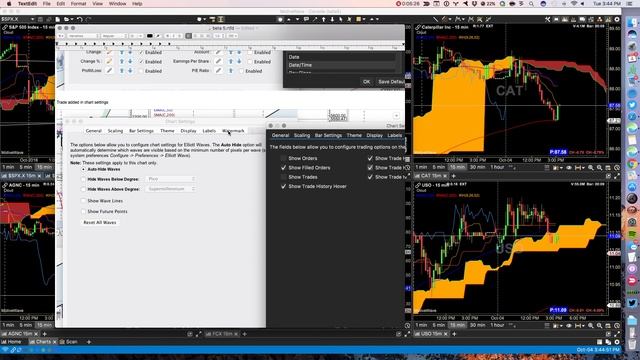Open the font family dropdown in TextEdit toolbar
640x360 pixels.
[x=83, y=36]
